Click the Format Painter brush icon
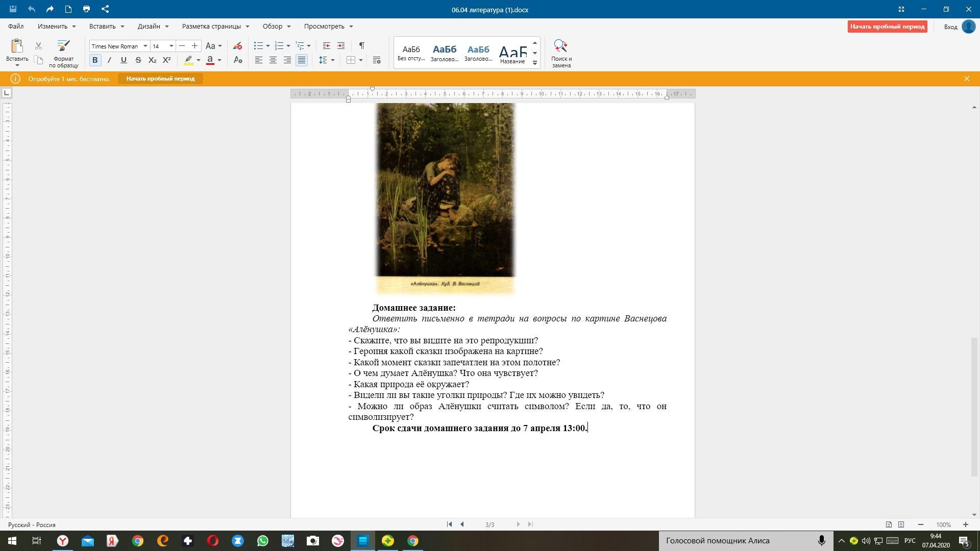This screenshot has height=551, width=980. [x=63, y=46]
